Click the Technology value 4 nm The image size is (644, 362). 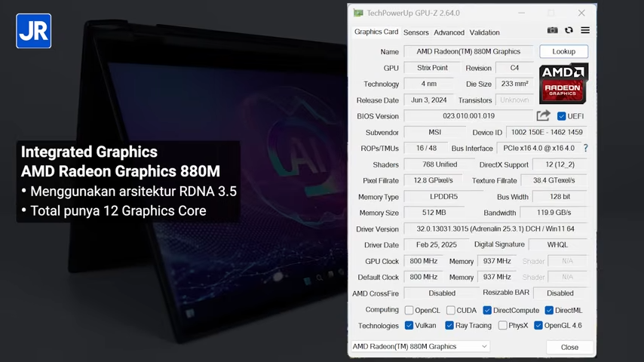(x=429, y=84)
